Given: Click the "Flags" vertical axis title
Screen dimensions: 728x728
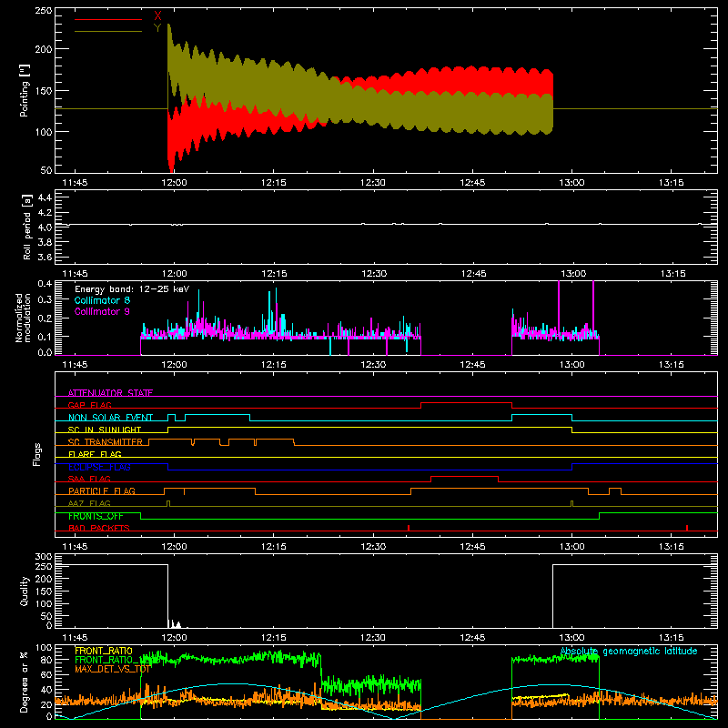Looking at the screenshot, I should pyautogui.click(x=37, y=454).
